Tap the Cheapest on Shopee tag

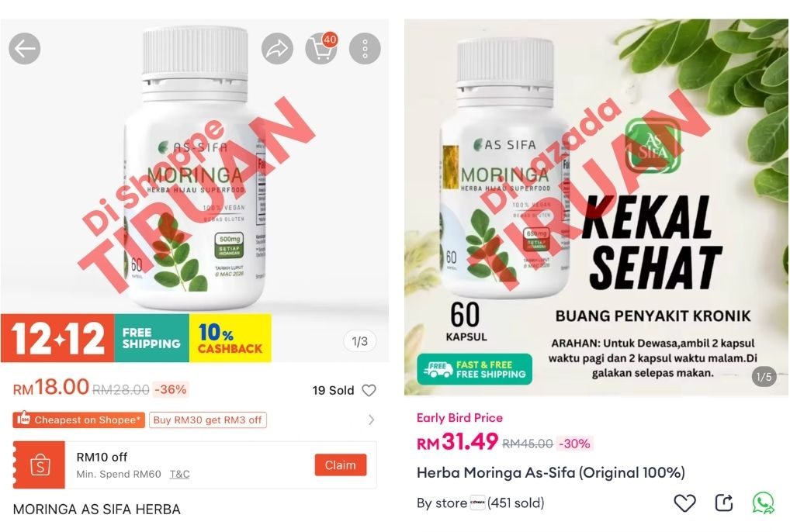(x=79, y=420)
